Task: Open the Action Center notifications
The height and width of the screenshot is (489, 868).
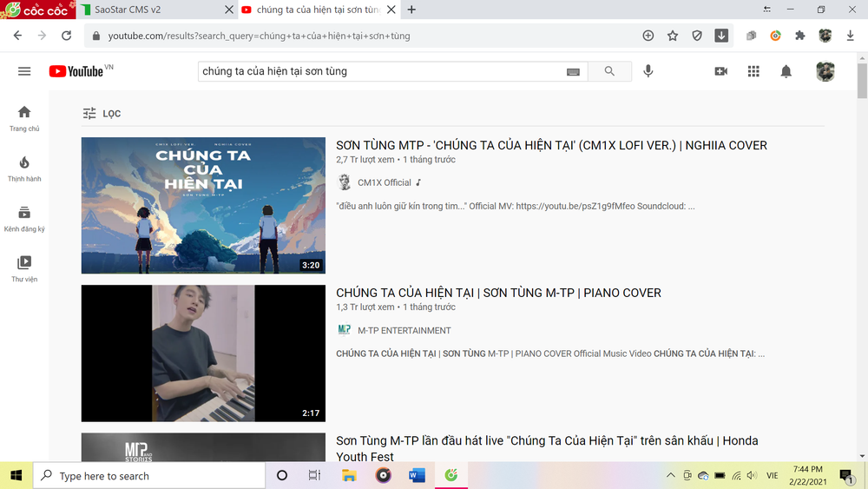Action: [845, 476]
